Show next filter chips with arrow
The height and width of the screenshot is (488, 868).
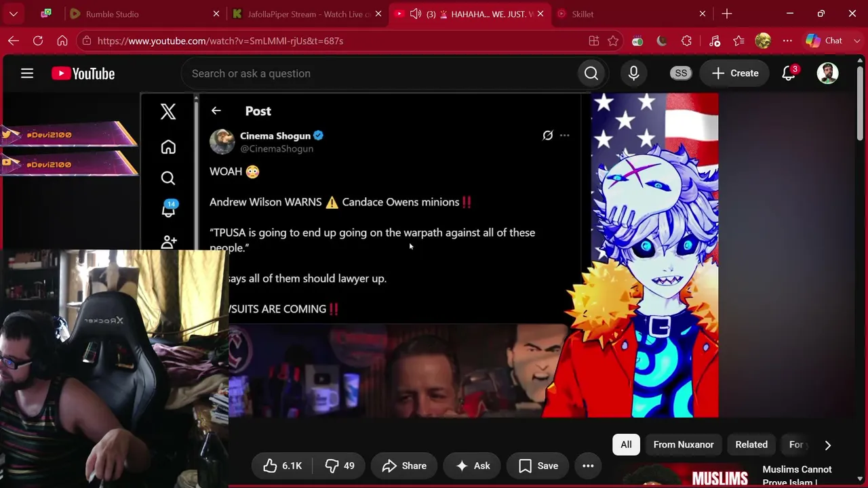tap(827, 445)
